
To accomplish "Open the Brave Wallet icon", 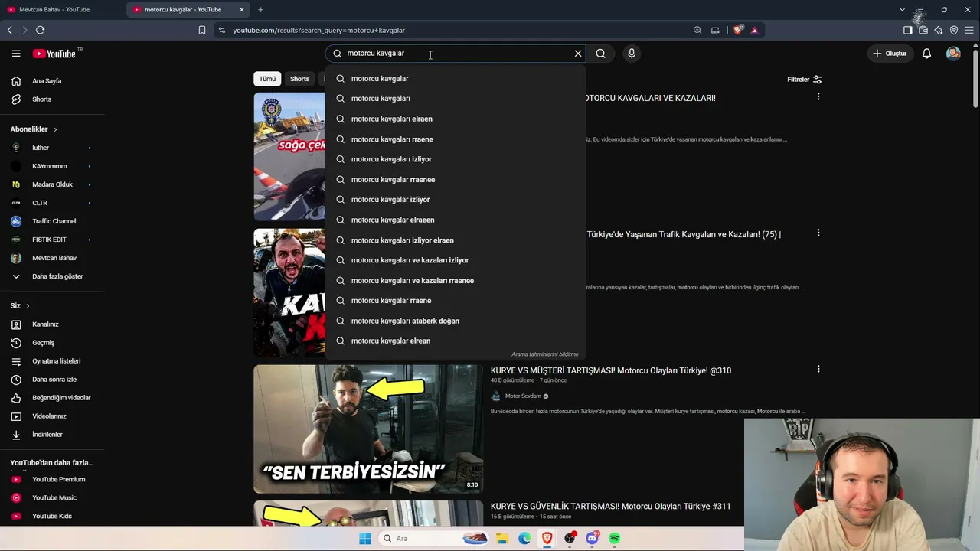I will click(923, 30).
